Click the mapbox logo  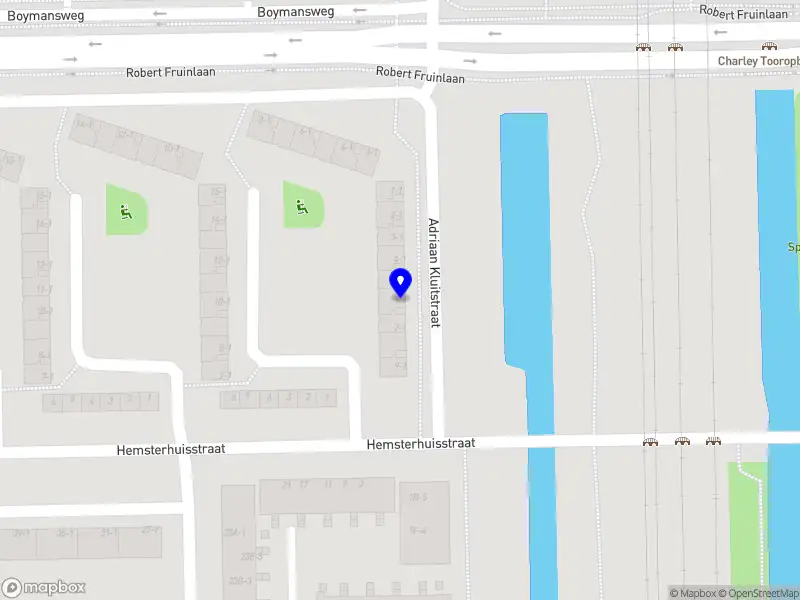pyautogui.click(x=43, y=587)
